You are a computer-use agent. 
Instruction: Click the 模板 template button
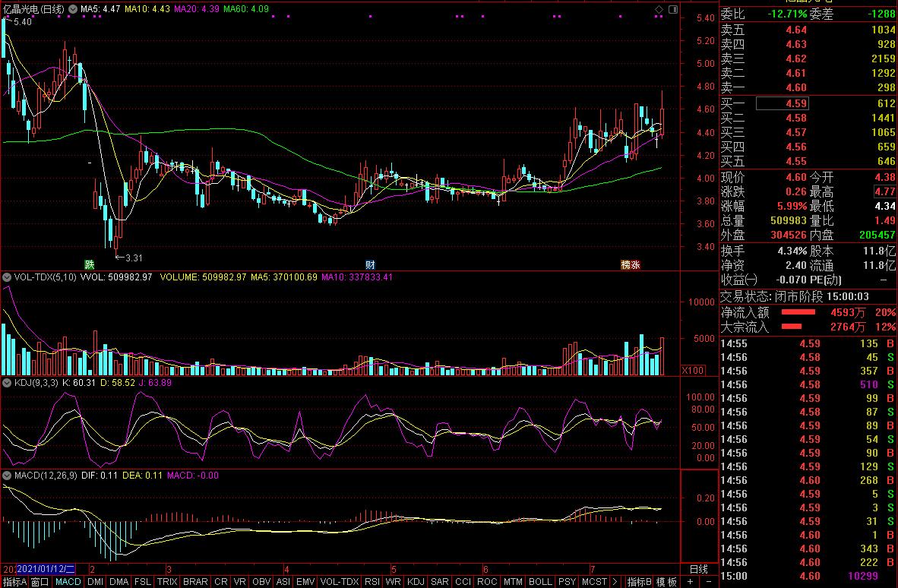pyautogui.click(x=667, y=582)
